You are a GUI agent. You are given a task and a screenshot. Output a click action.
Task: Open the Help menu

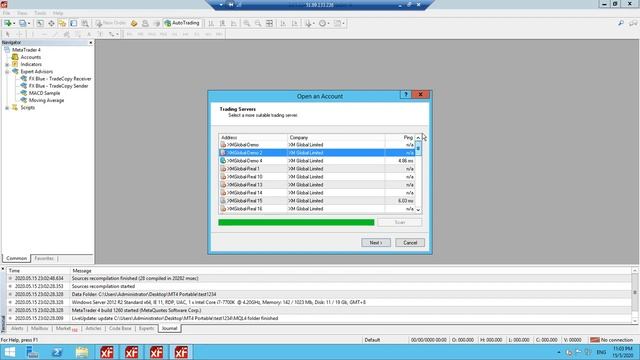(x=58, y=13)
